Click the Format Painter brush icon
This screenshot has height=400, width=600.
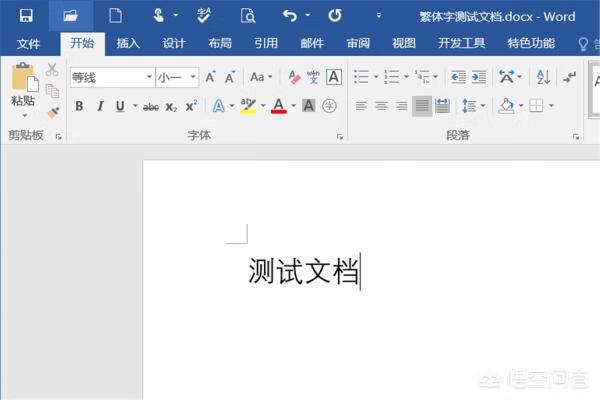click(x=52, y=111)
